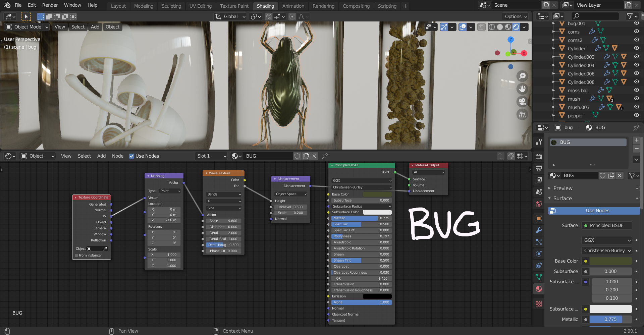
Task: Switch to the Modeling workspace tab
Action: click(144, 6)
